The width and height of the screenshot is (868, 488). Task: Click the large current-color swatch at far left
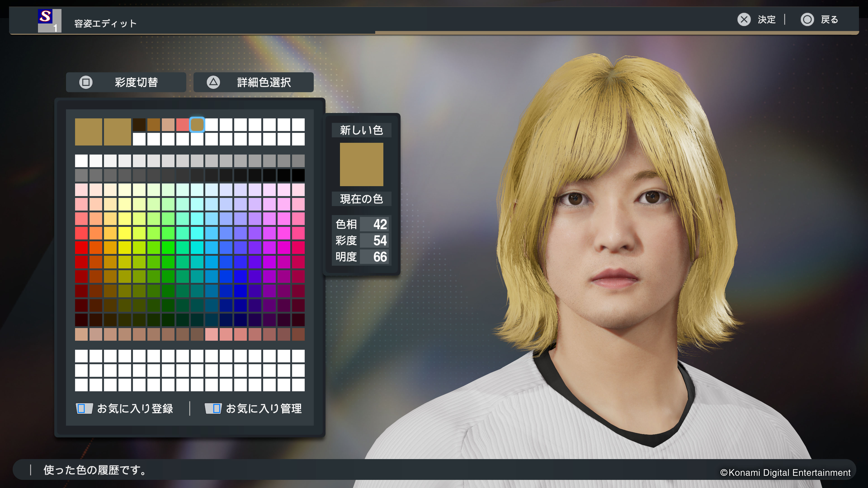pos(88,132)
